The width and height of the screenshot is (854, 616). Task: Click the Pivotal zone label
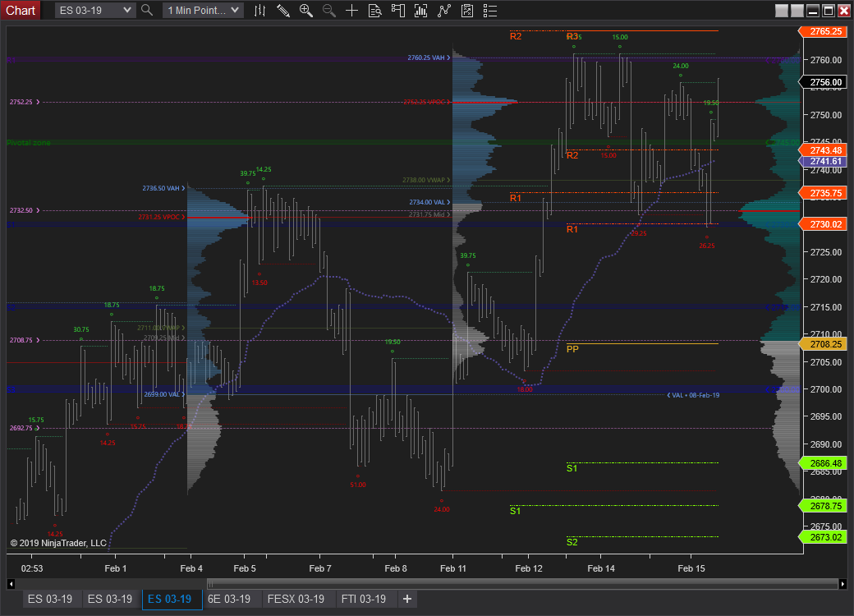click(28, 143)
